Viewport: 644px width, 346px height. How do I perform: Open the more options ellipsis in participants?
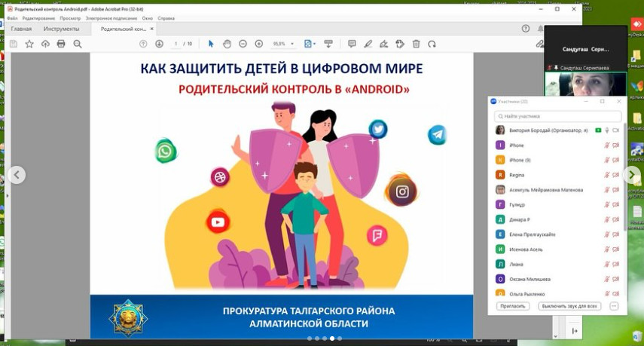pyautogui.click(x=614, y=306)
